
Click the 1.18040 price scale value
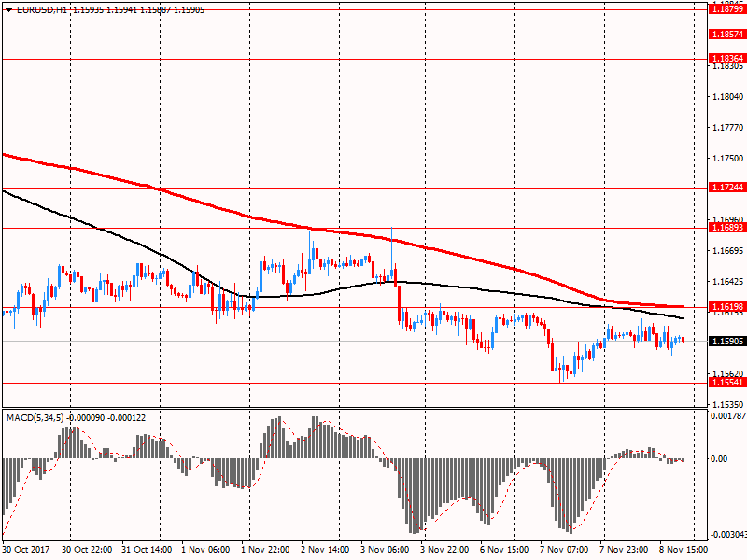coord(727,97)
